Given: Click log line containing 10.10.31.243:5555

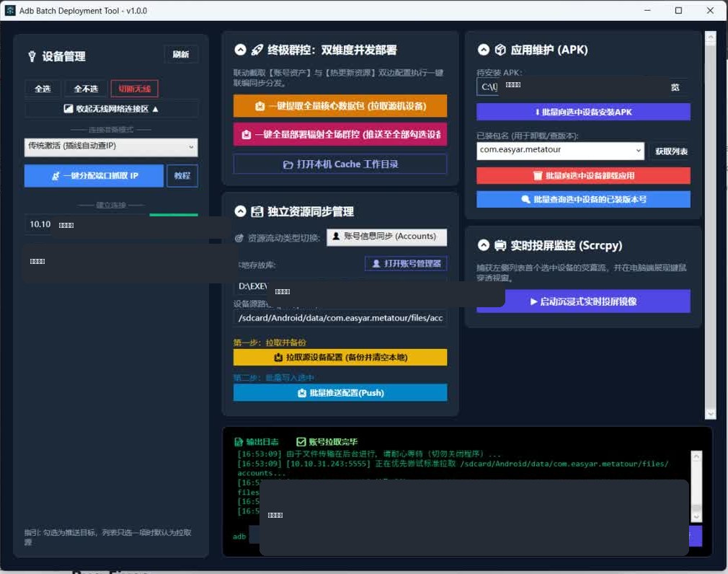Looking at the screenshot, I should click(453, 468).
